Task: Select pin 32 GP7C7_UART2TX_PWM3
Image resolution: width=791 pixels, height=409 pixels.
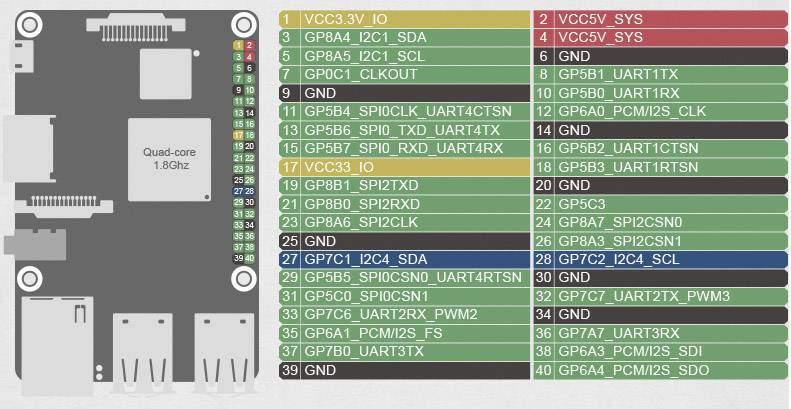Action: click(659, 296)
